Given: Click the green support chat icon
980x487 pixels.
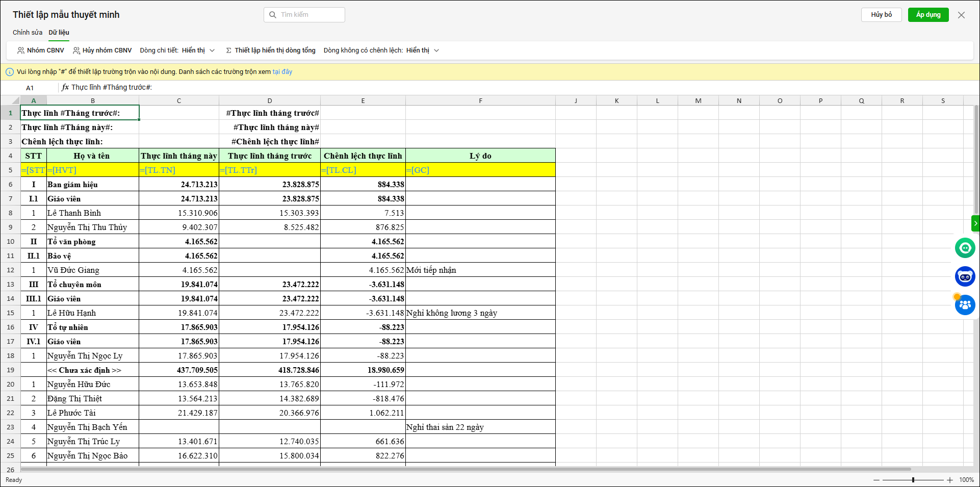Looking at the screenshot, I should (965, 248).
